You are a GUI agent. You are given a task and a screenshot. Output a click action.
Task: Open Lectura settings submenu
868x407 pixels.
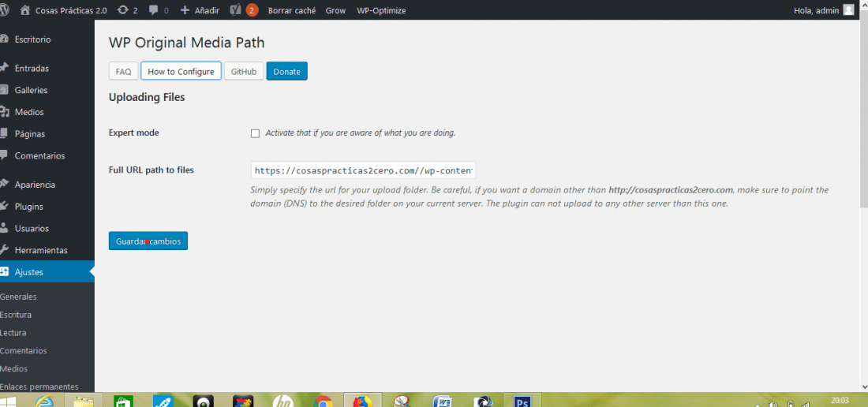click(13, 333)
